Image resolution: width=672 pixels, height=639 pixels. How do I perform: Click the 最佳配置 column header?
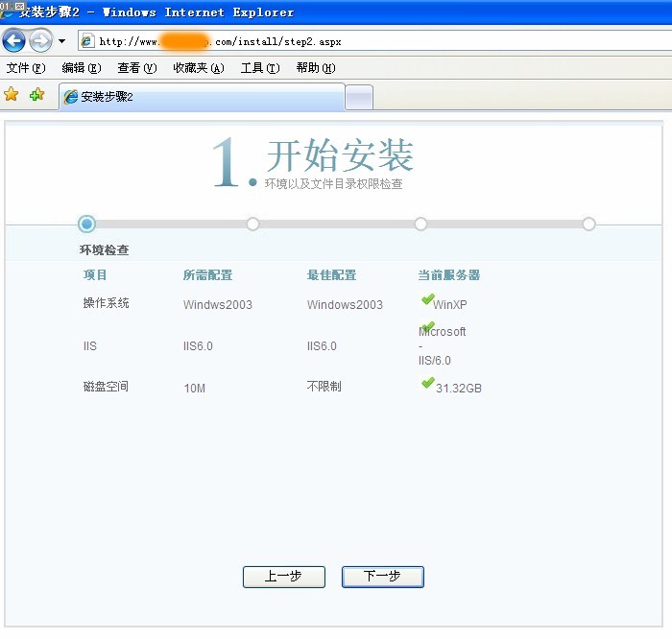coord(332,274)
